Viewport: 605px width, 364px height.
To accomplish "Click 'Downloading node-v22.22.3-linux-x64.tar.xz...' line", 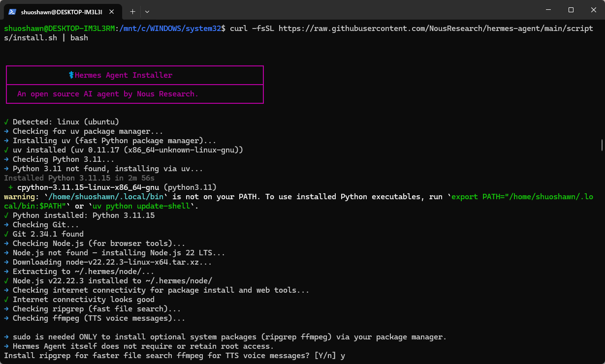I will tap(108, 262).
